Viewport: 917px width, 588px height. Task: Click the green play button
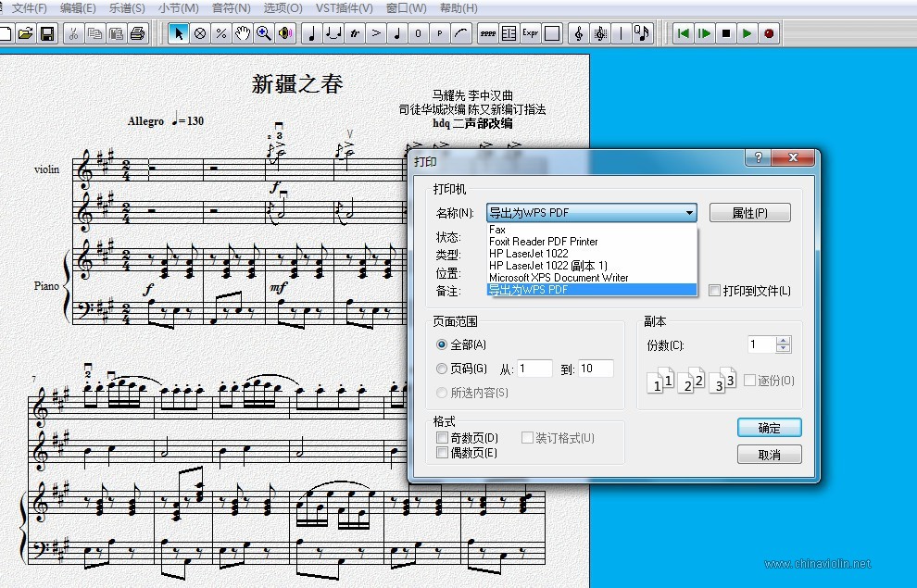[747, 33]
